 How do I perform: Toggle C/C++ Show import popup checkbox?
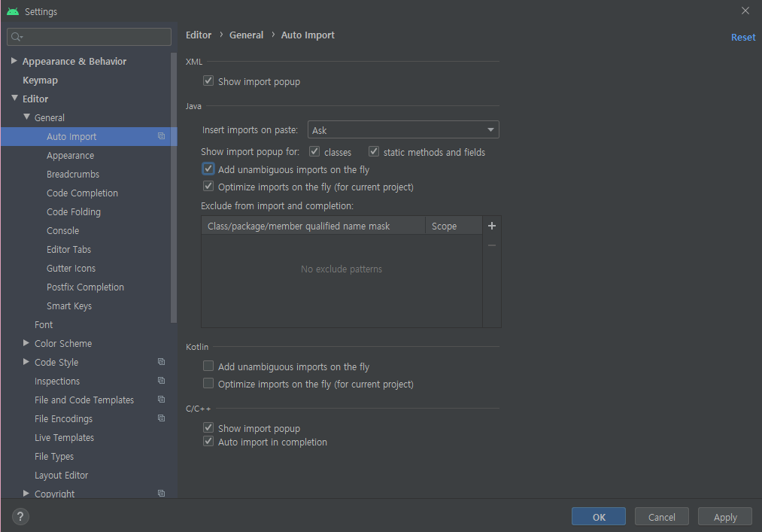point(208,427)
